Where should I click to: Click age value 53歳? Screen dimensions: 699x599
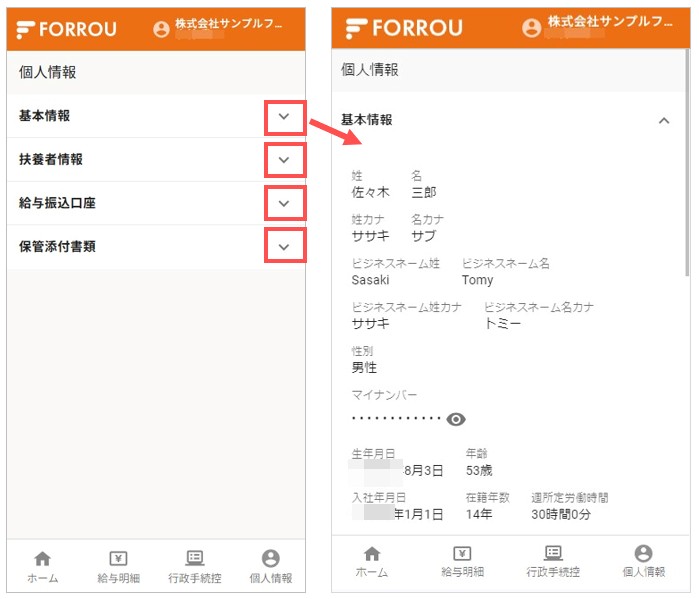click(479, 470)
